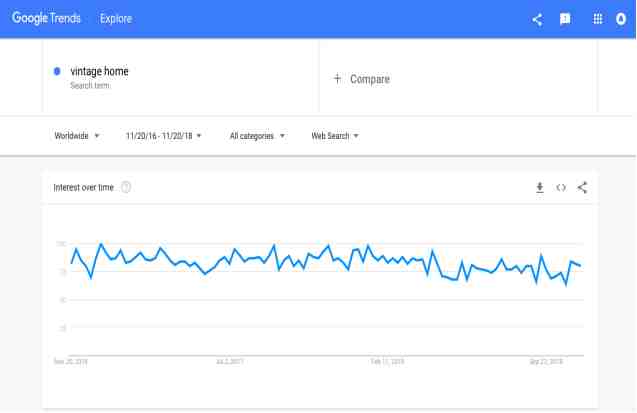Open the 11/20/16 - 11/20/18 date range dropdown
Viewport: 637px width, 413px height.
pyautogui.click(x=163, y=136)
